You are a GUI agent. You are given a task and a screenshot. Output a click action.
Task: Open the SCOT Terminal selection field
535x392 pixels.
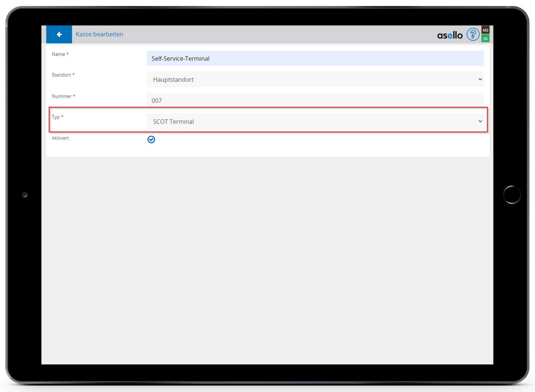[x=312, y=122]
